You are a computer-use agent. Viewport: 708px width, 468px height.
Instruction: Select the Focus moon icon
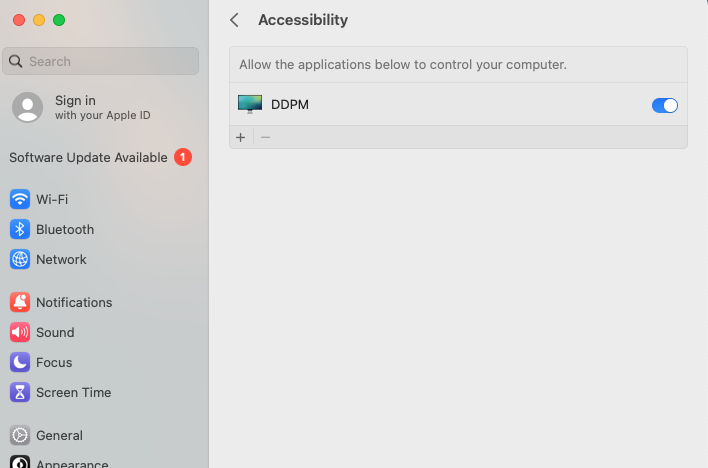click(x=20, y=362)
